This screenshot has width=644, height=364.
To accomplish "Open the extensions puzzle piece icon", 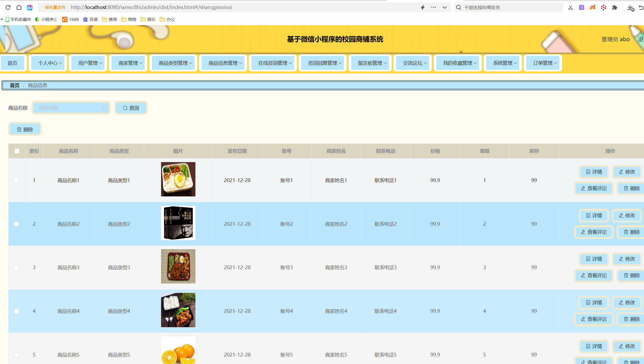I will tap(615, 7).
